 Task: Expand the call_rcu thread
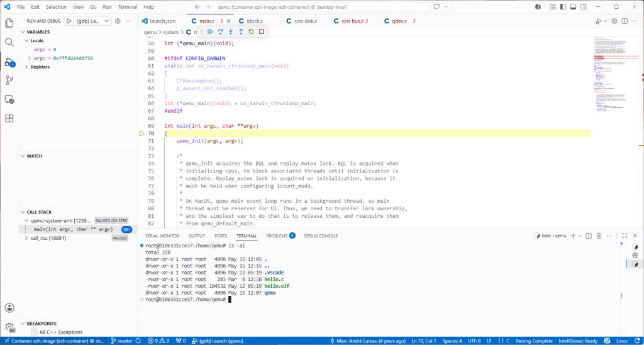pos(26,238)
